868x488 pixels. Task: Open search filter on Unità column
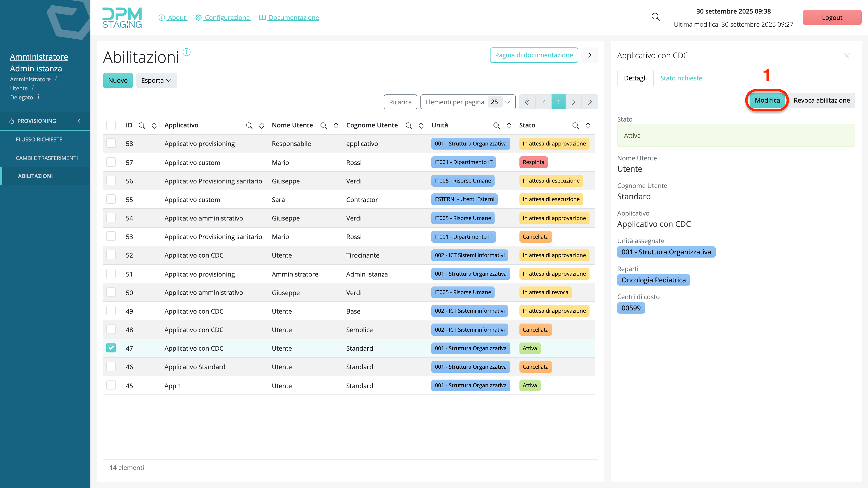coord(496,126)
